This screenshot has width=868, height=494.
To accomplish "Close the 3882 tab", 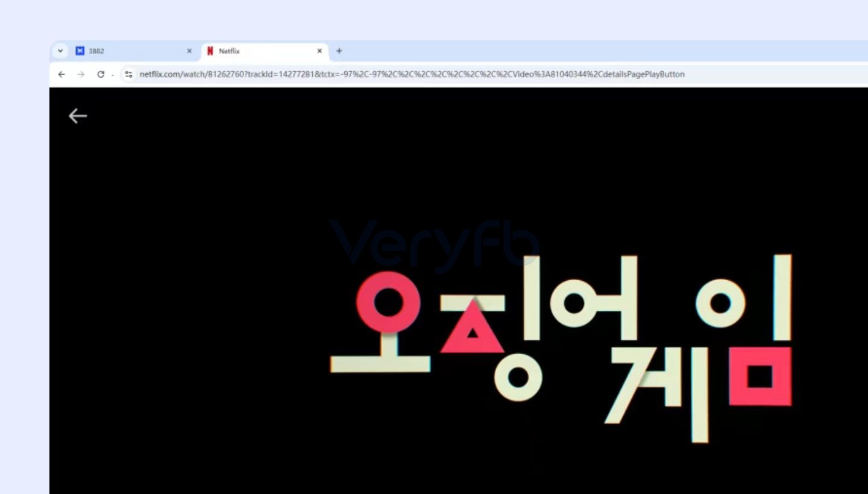I will [189, 51].
